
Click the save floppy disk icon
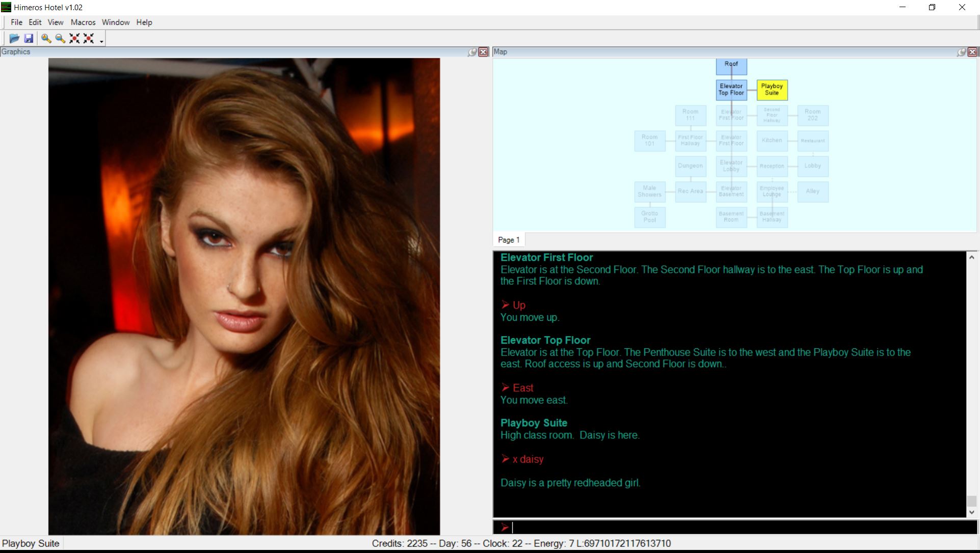click(29, 38)
